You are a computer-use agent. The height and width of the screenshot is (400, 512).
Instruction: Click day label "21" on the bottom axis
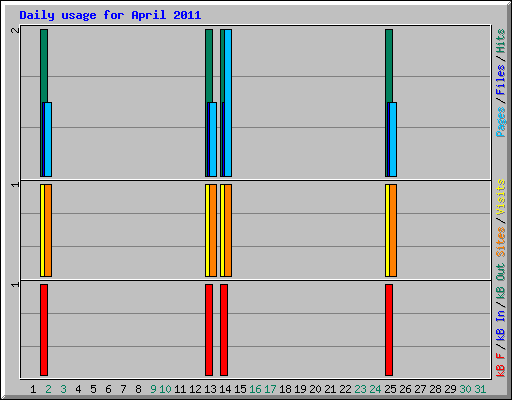330,389
